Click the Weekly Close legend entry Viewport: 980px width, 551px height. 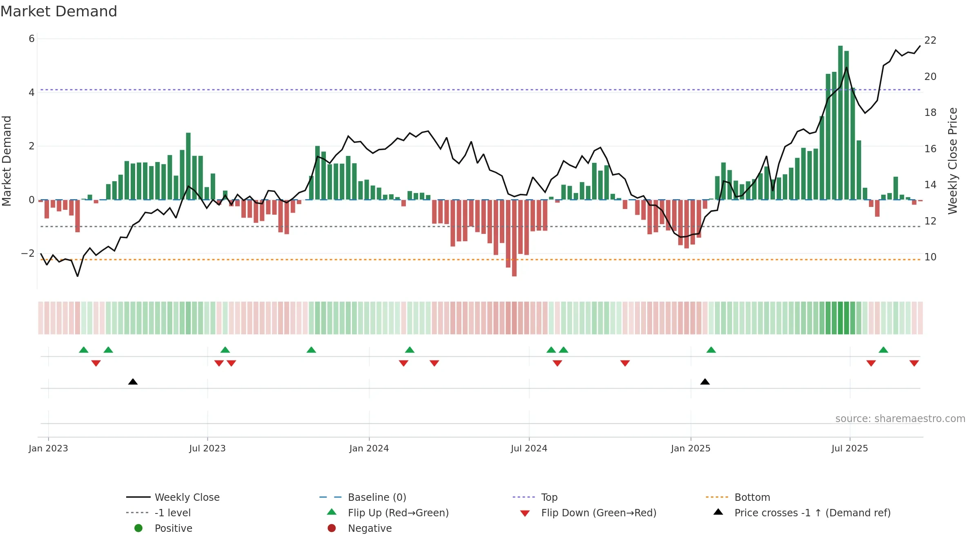[x=173, y=497]
